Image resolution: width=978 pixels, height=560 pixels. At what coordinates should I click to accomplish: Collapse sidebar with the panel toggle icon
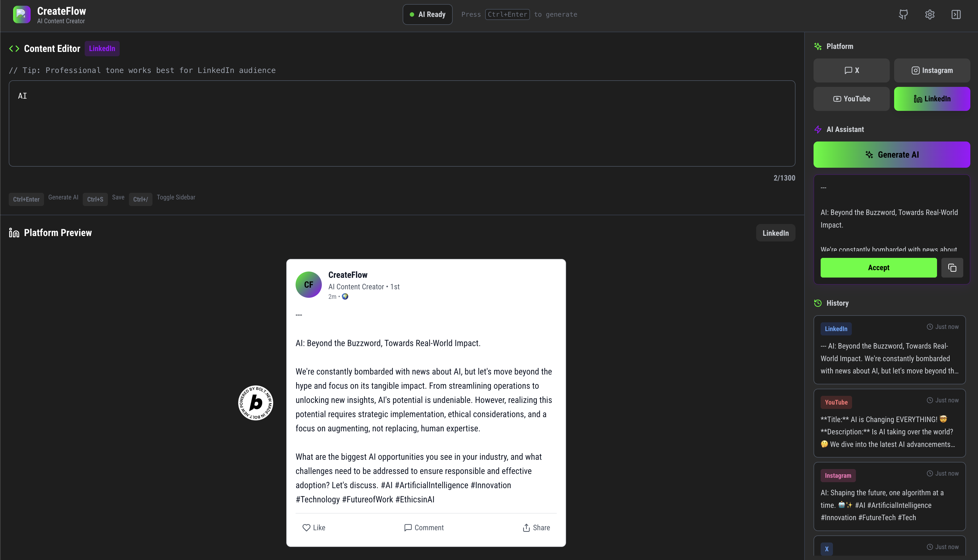(x=956, y=15)
